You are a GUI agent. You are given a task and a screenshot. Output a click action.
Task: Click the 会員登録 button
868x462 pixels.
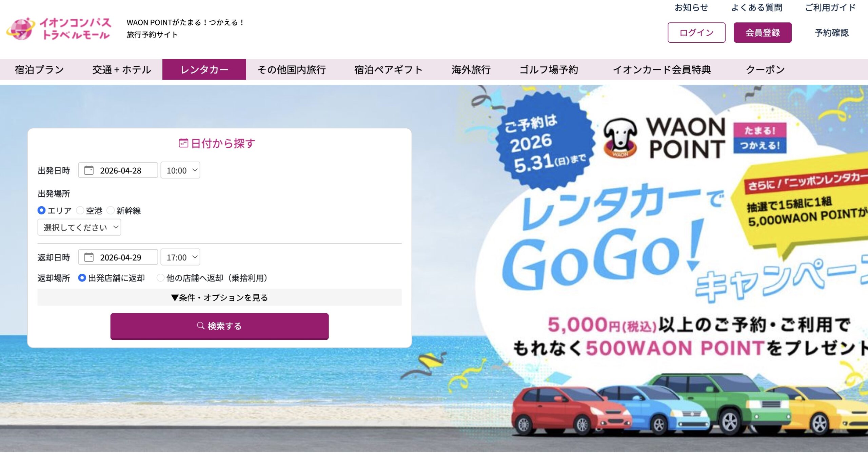[x=763, y=33]
